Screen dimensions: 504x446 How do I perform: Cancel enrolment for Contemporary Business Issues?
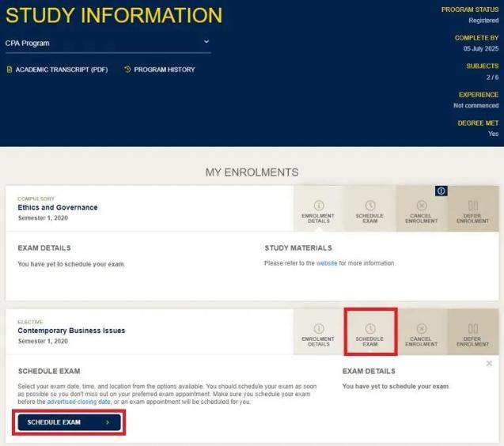coord(421,332)
